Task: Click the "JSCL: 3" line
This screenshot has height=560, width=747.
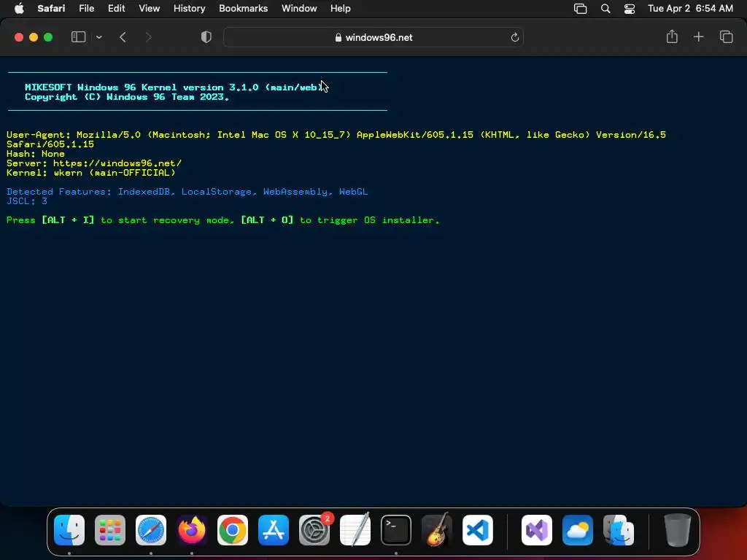Action: pos(27,201)
